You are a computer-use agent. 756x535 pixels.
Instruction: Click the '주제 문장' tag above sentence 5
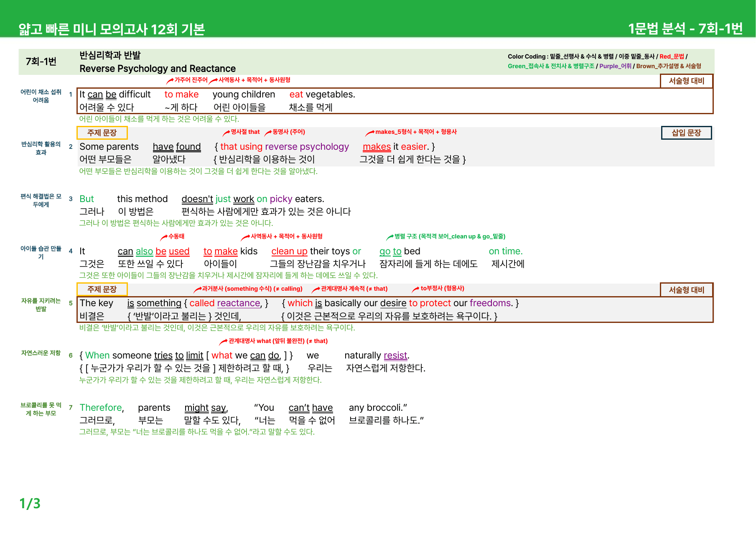coord(102,289)
